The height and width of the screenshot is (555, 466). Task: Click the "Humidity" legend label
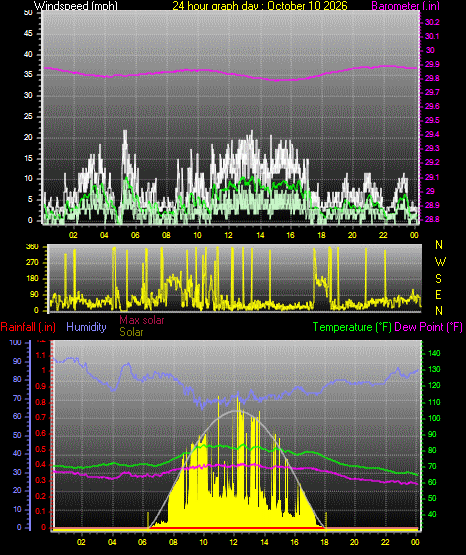[x=86, y=327]
